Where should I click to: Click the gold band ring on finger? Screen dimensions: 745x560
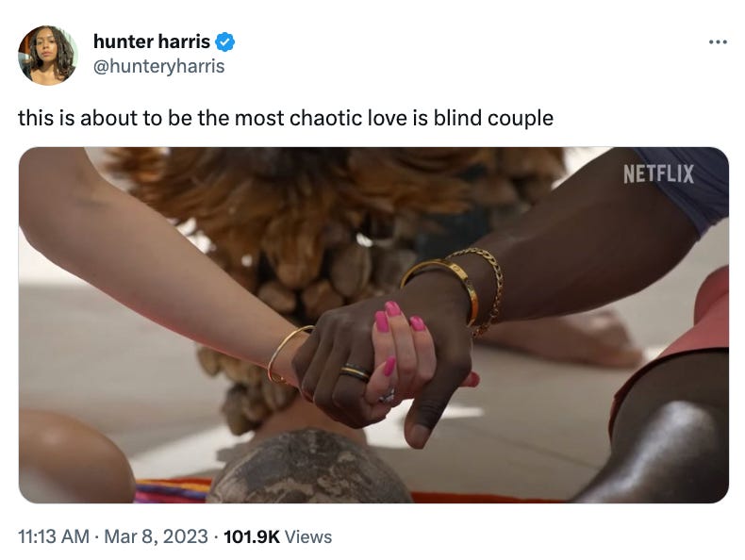click(356, 371)
